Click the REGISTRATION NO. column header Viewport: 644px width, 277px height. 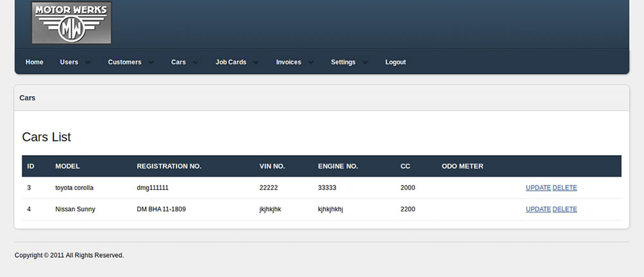tap(169, 166)
